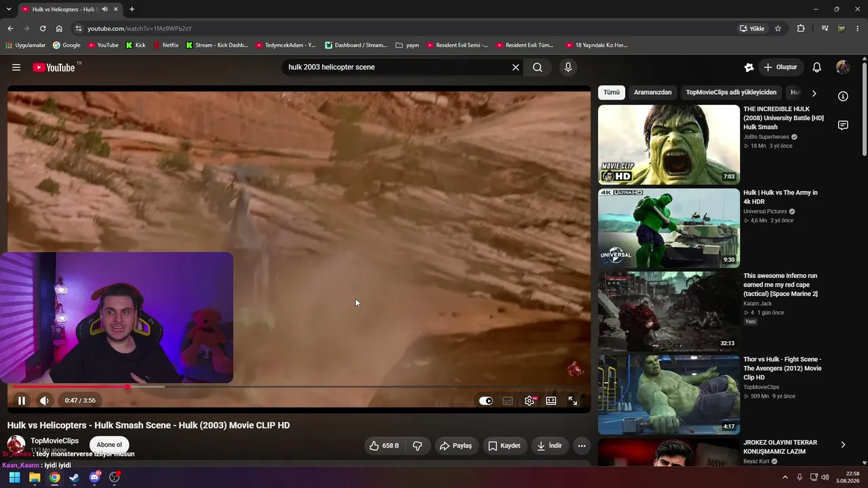Show hidden system tray icons

[785, 477]
